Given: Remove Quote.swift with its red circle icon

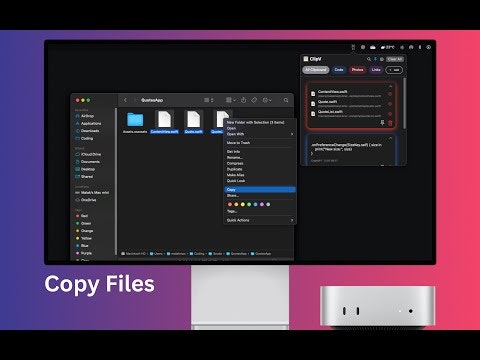Looking at the screenshot, I should point(390,104).
